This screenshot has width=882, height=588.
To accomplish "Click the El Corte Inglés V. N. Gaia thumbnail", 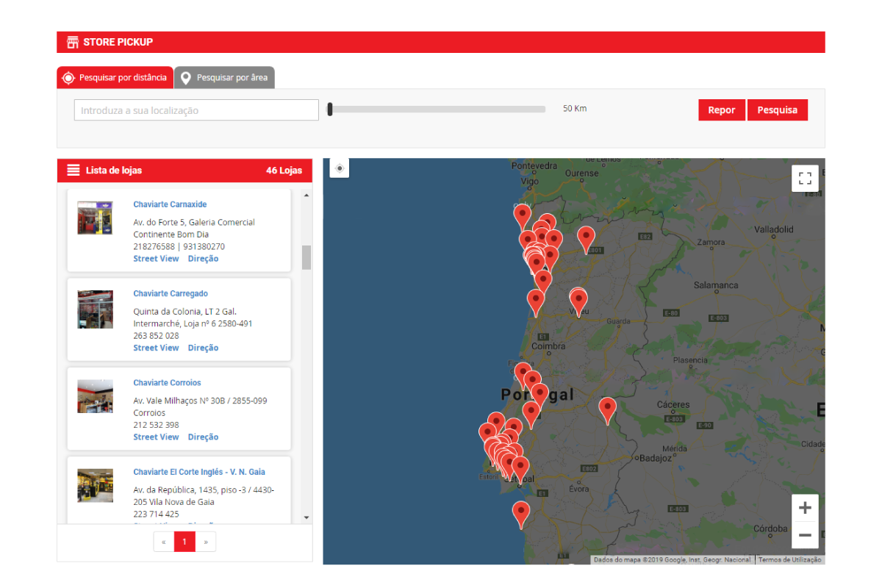I will [x=95, y=486].
